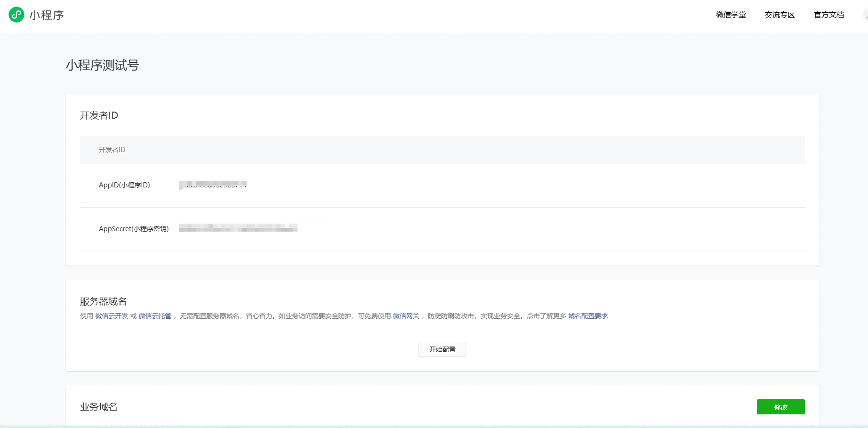868x428 pixels.
Task: Select the blurred AppSecret value
Action: (x=238, y=228)
